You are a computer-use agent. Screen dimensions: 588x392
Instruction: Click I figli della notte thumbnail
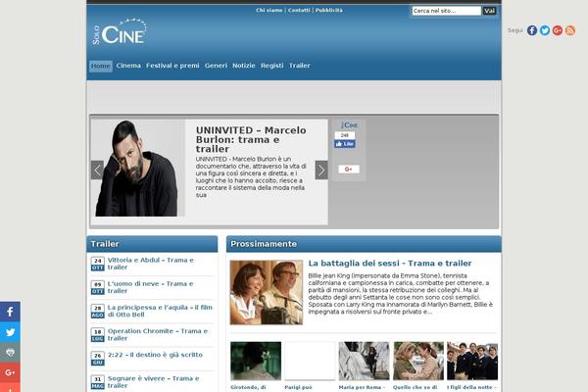(472, 361)
